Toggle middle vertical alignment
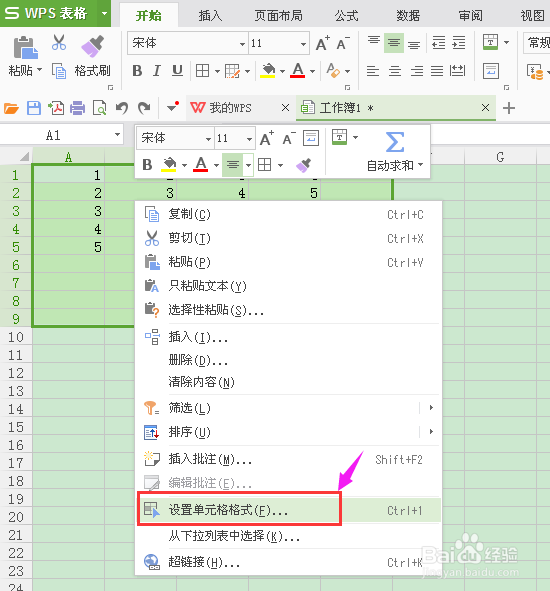The height and width of the screenshot is (591, 550). pyautogui.click(x=394, y=43)
